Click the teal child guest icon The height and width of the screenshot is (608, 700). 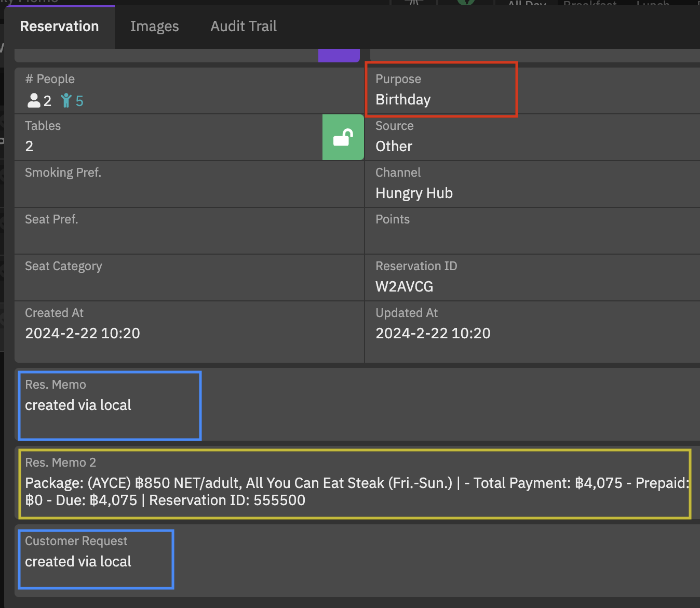66,100
